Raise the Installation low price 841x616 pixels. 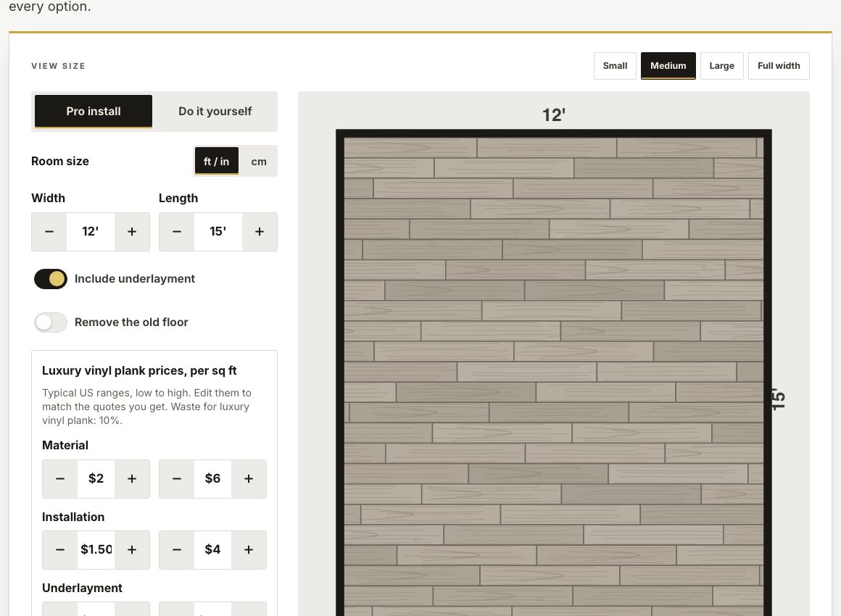pyautogui.click(x=132, y=549)
